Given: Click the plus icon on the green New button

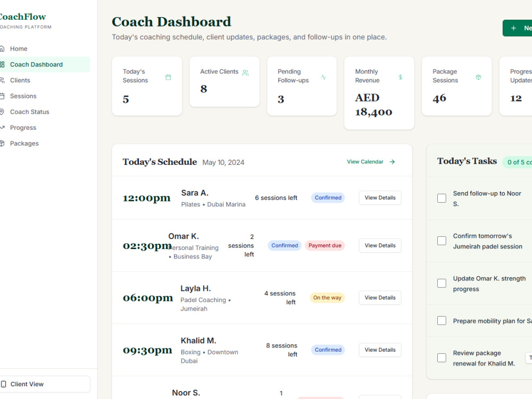Looking at the screenshot, I should click(513, 28).
